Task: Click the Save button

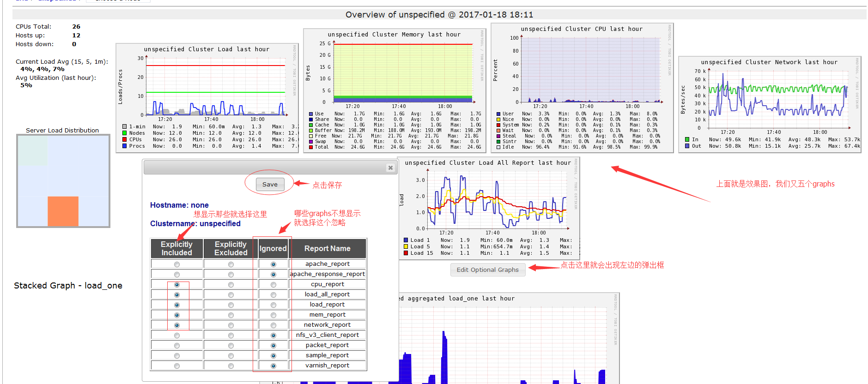Action: tap(270, 184)
